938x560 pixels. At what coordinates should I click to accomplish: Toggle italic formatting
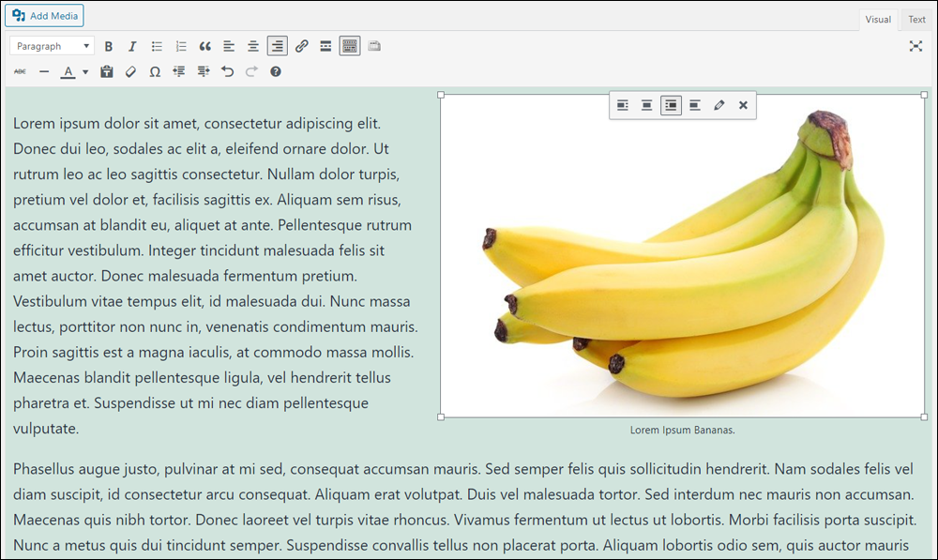pos(132,46)
